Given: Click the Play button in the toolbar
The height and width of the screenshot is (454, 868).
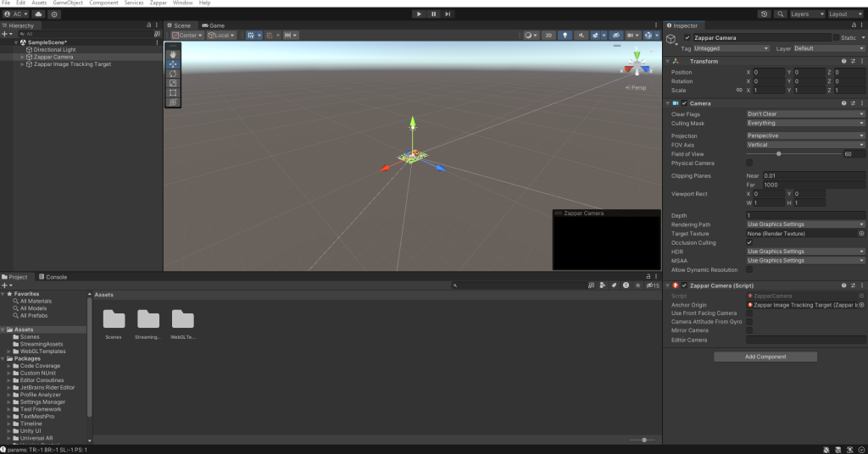Looking at the screenshot, I should 419,14.
